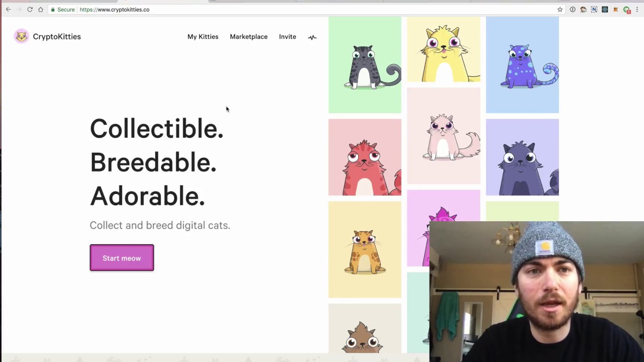Image resolution: width=644 pixels, height=362 pixels.
Task: Select the gray tabby kitty on green
Action: pyautogui.click(x=365, y=65)
